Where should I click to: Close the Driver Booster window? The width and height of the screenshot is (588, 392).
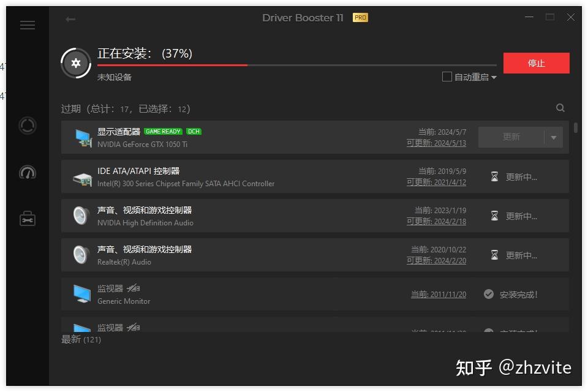[571, 17]
